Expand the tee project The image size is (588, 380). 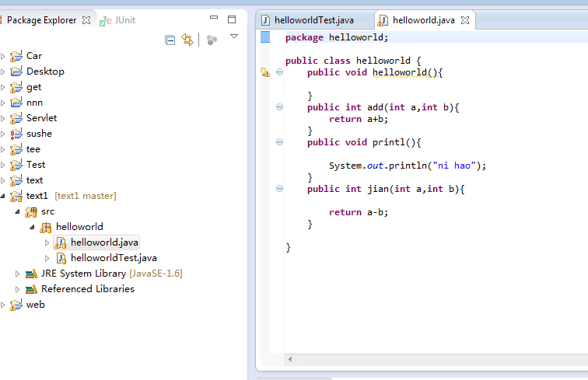[x=3, y=149]
